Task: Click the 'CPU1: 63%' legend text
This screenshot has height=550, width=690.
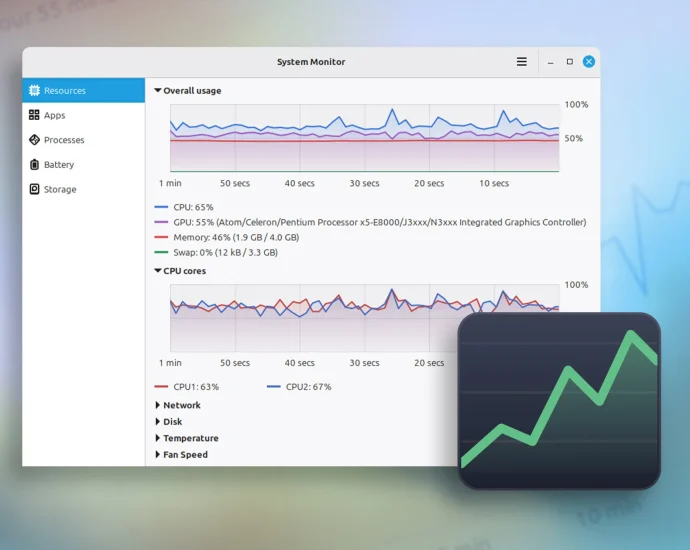Action: 196,387
